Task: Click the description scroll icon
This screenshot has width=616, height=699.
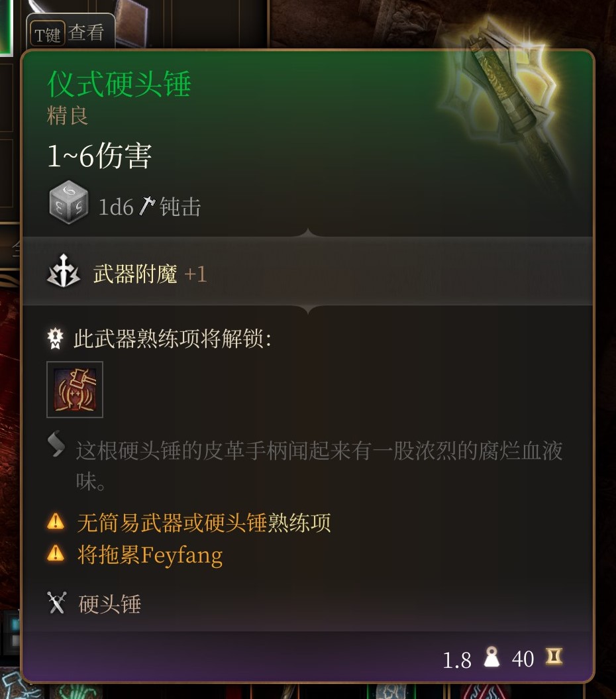Action: (56, 444)
